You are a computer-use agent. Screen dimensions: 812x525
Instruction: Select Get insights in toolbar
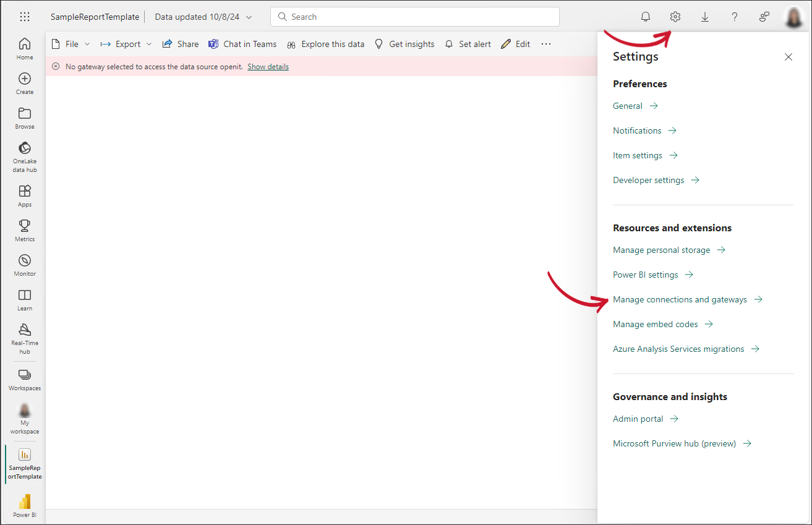(x=404, y=44)
